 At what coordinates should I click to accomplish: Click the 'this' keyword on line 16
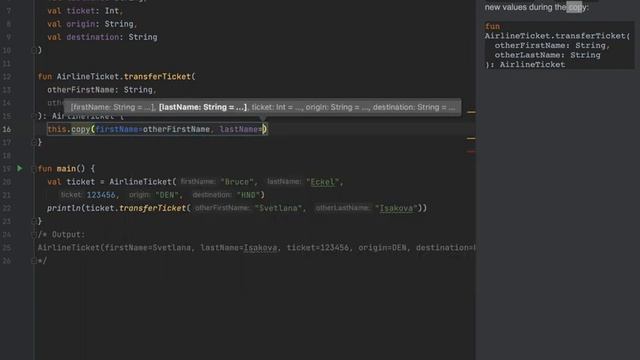[x=57, y=129]
